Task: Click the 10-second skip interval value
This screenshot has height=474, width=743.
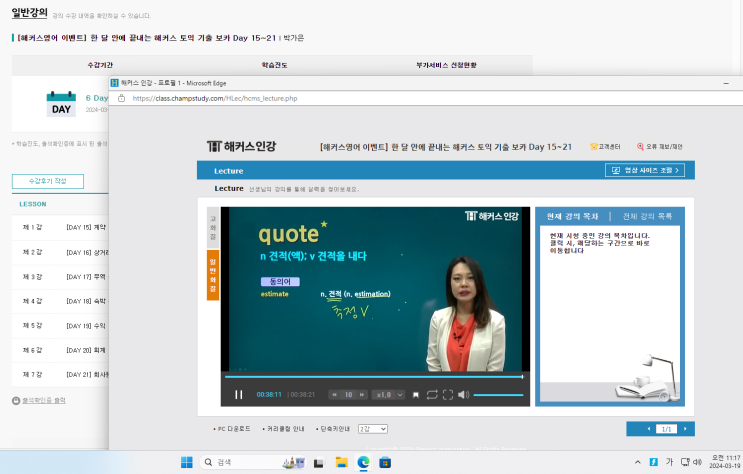Action: (348, 394)
